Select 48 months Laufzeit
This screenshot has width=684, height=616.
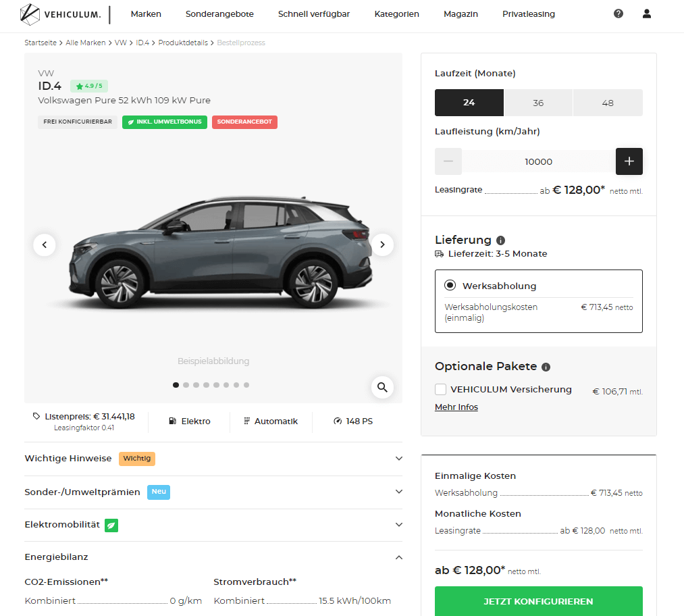pos(608,103)
